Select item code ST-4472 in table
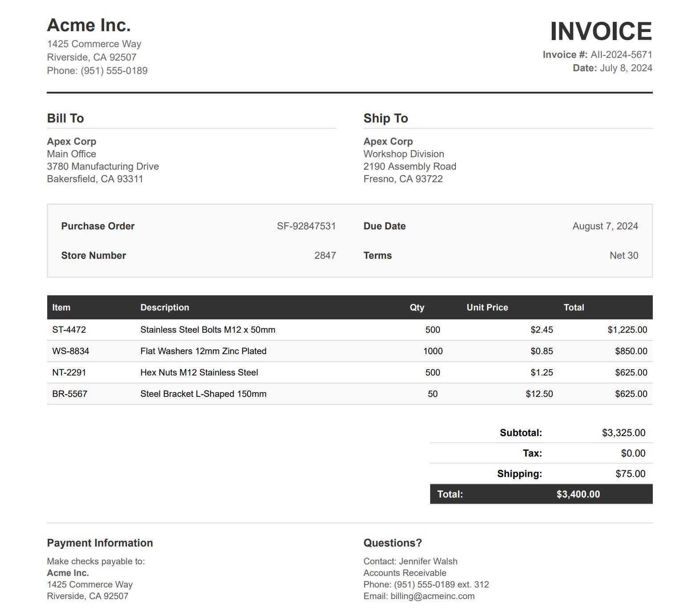Screen dimensions: 700x612 click(69, 330)
